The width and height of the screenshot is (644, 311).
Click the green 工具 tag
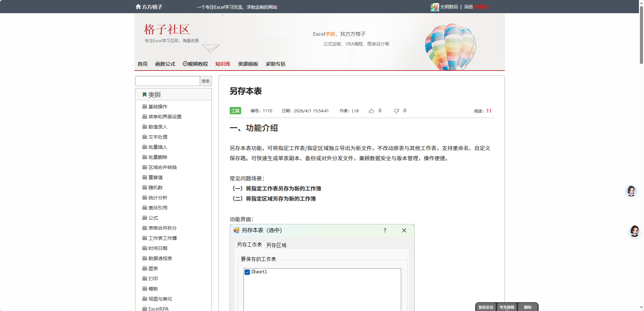click(x=235, y=111)
